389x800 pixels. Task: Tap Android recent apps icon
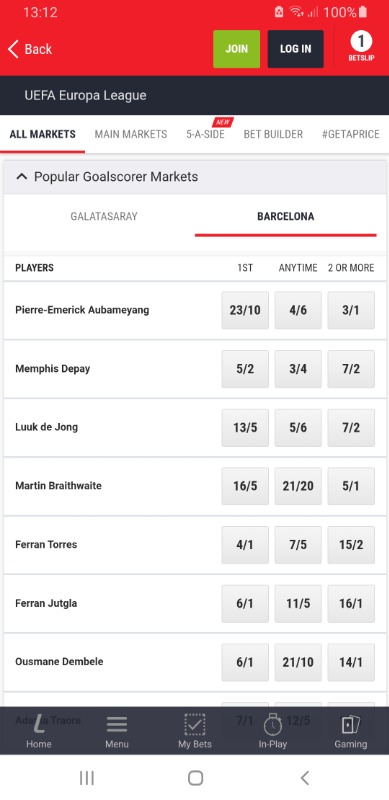click(87, 778)
